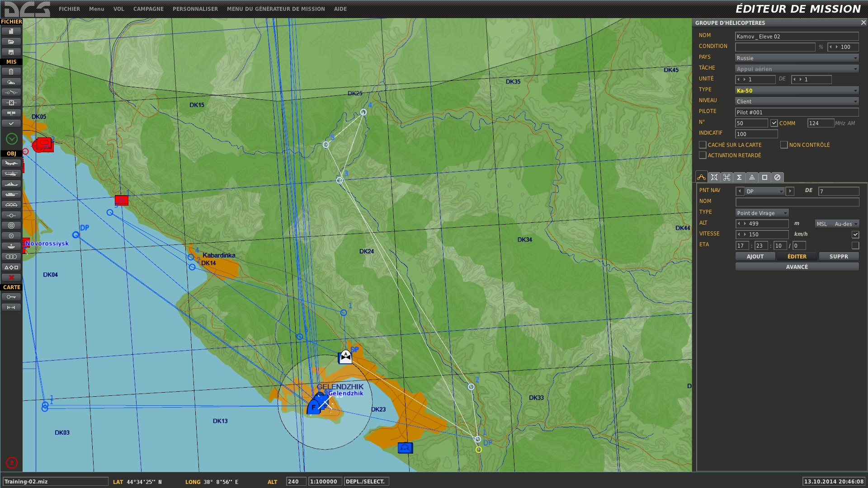Open the weather settings cloud icon
This screenshot has width=868, height=488.
pyautogui.click(x=11, y=82)
